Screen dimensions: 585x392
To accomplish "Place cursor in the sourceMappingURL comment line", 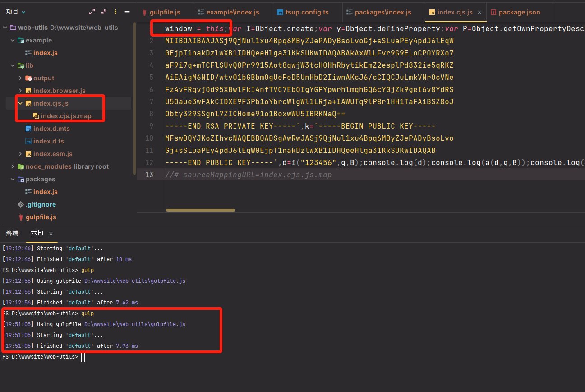I will point(249,175).
